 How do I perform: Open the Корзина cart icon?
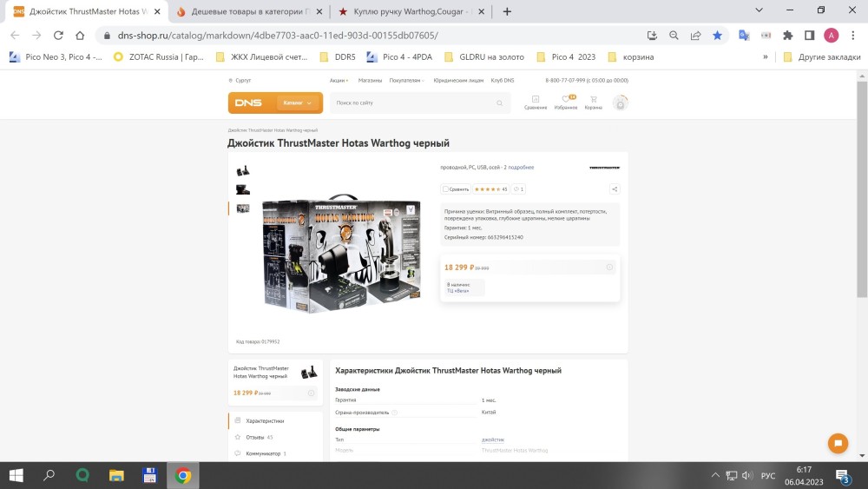(x=594, y=102)
